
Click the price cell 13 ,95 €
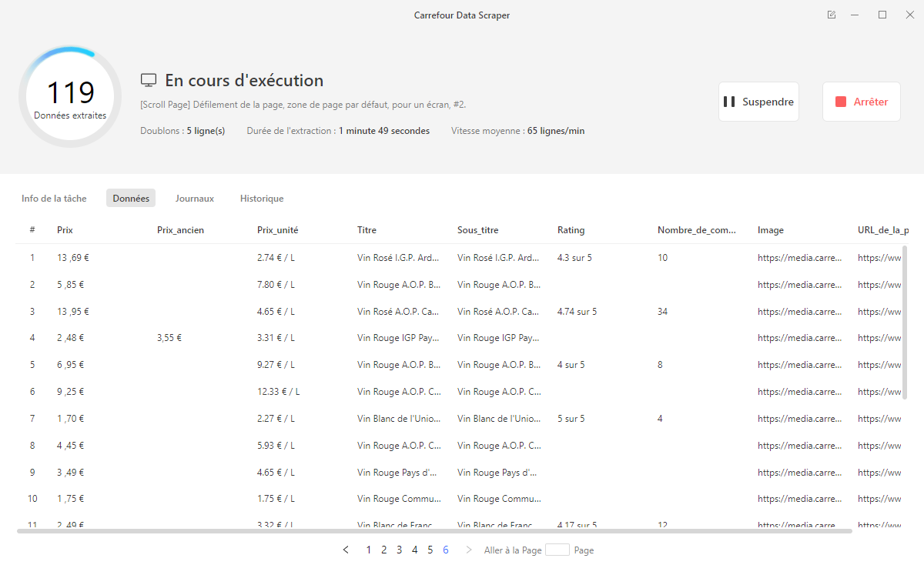coord(73,312)
